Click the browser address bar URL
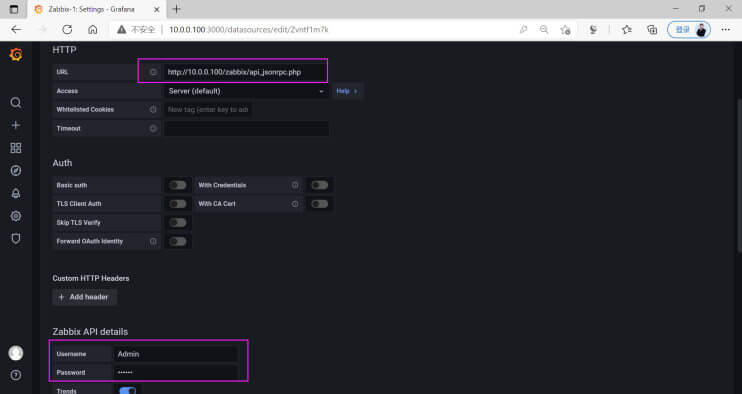Image resolution: width=742 pixels, height=394 pixels. click(249, 29)
